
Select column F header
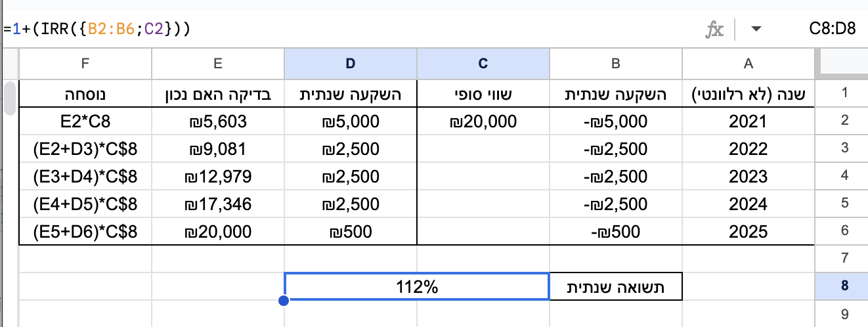click(x=85, y=63)
